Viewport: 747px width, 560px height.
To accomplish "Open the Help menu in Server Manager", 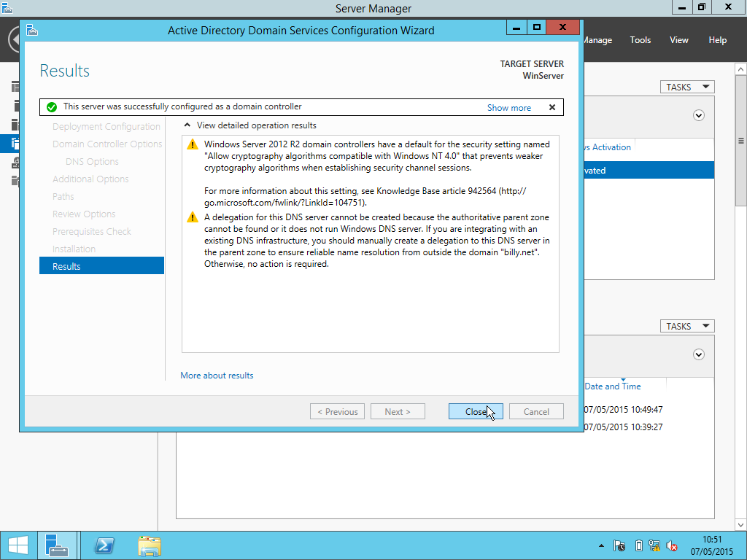I will 718,40.
